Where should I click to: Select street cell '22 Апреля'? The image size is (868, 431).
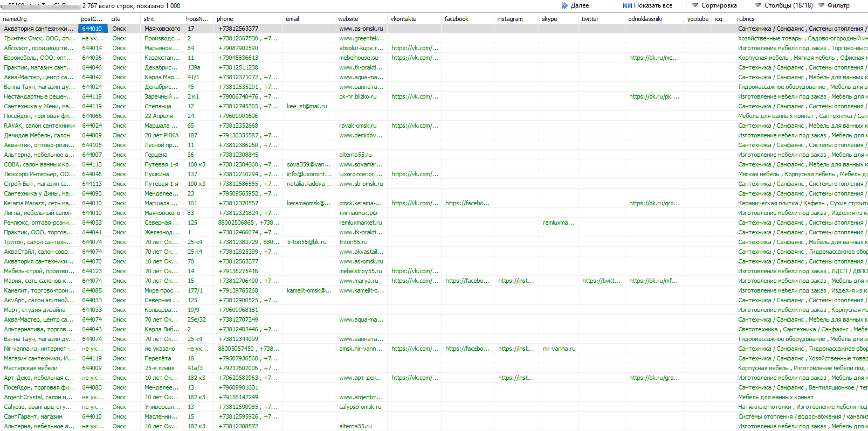(162, 116)
